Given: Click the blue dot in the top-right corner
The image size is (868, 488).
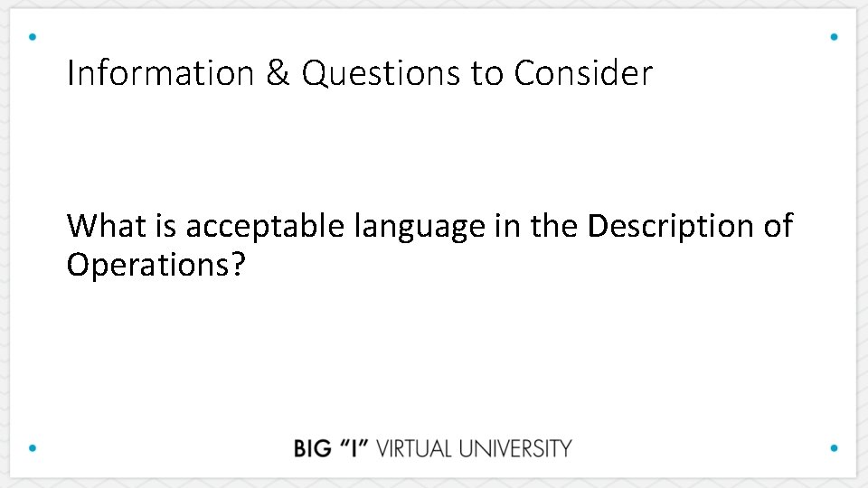Looking at the screenshot, I should [834, 37].
